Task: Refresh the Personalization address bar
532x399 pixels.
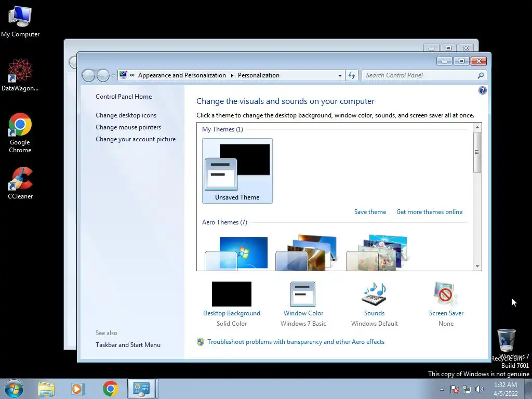Action: coord(352,75)
